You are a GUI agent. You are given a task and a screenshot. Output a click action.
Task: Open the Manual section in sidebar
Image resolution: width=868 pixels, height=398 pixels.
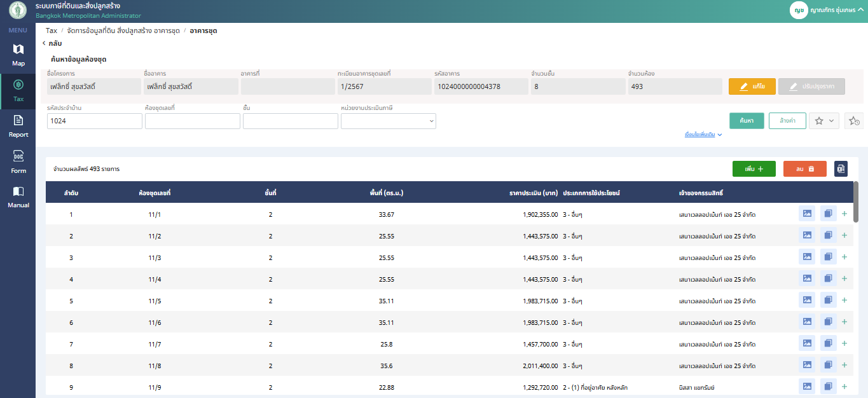18,197
